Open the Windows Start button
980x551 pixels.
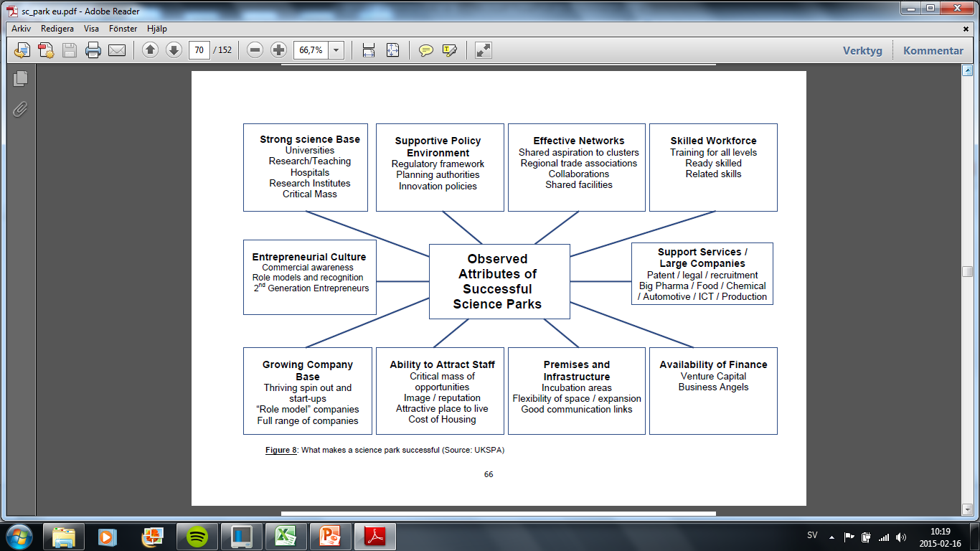pyautogui.click(x=18, y=536)
